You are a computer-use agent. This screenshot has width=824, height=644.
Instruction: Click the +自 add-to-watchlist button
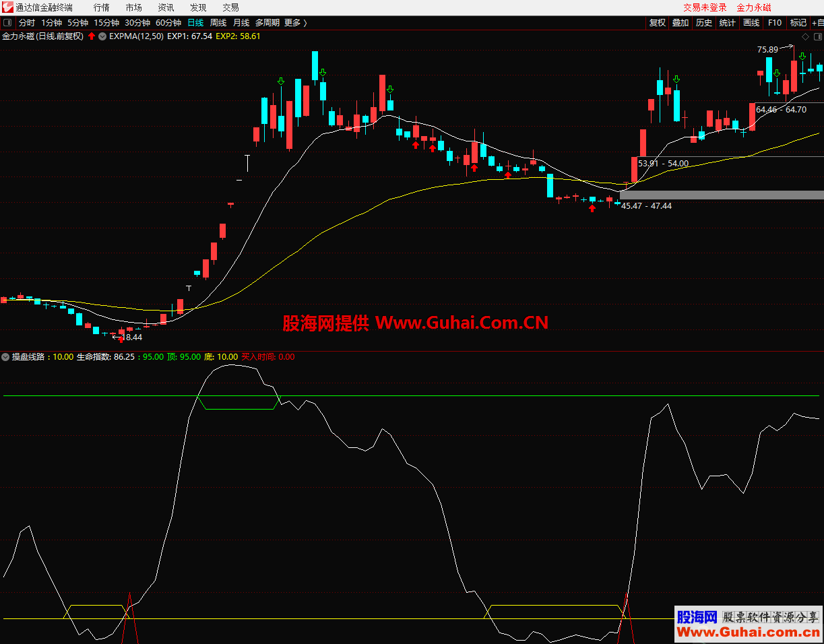pyautogui.click(x=817, y=23)
